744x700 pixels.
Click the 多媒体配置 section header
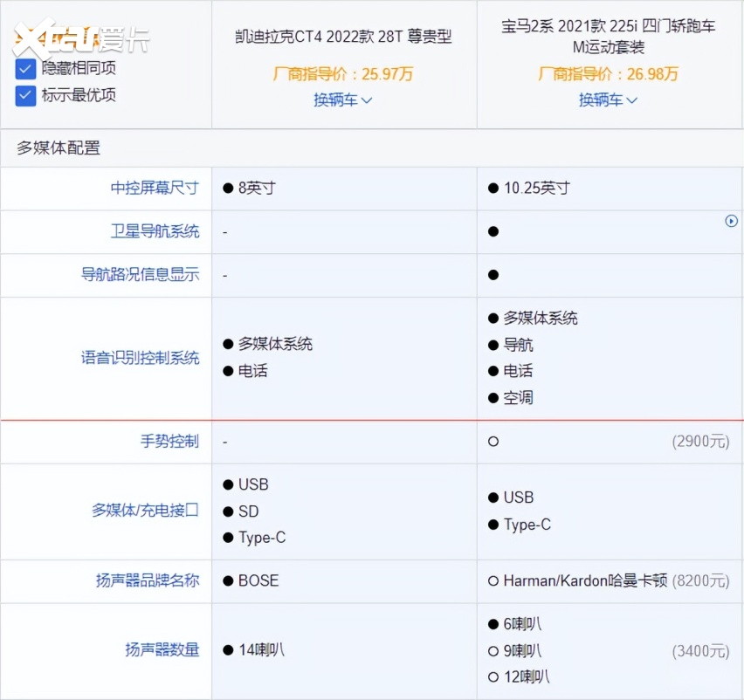[x=59, y=148]
